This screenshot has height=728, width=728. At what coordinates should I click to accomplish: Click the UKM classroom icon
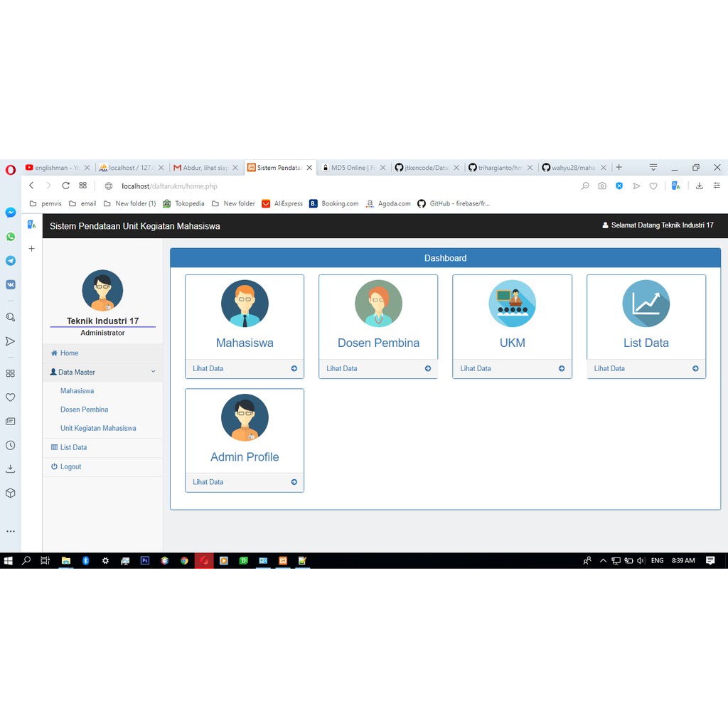[x=512, y=304]
